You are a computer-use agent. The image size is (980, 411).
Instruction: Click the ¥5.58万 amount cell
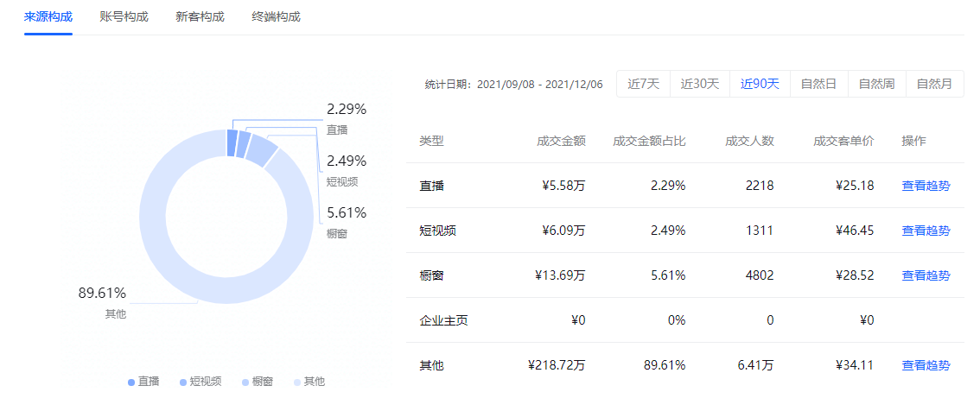click(563, 186)
